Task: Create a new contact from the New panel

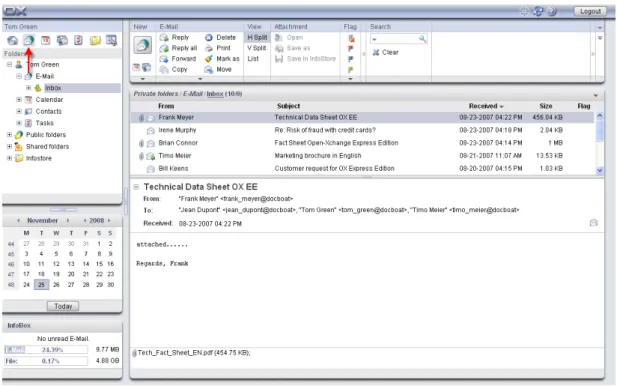Action: pyautogui.click(x=146, y=67)
